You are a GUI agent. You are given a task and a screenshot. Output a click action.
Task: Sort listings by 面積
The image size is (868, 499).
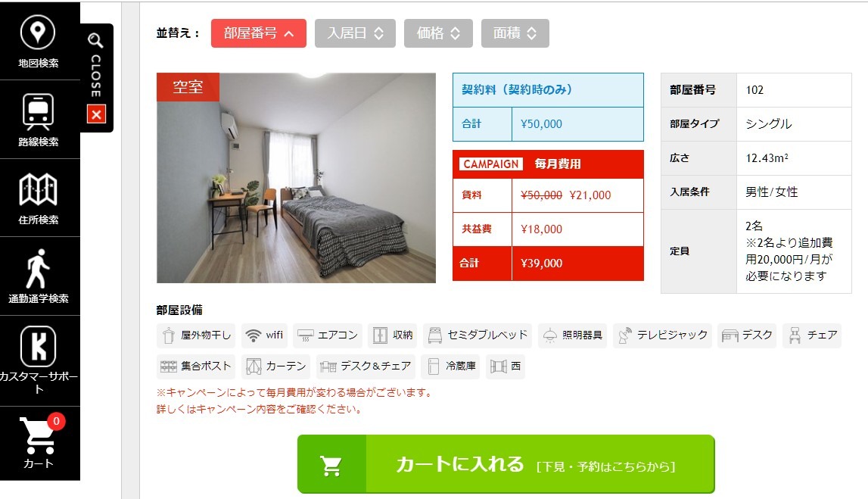(515, 33)
